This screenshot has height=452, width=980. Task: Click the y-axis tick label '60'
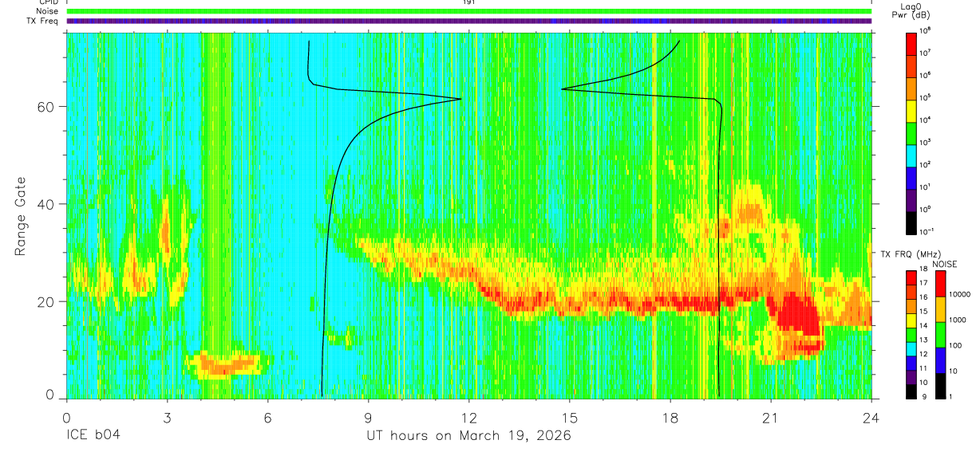[45, 106]
